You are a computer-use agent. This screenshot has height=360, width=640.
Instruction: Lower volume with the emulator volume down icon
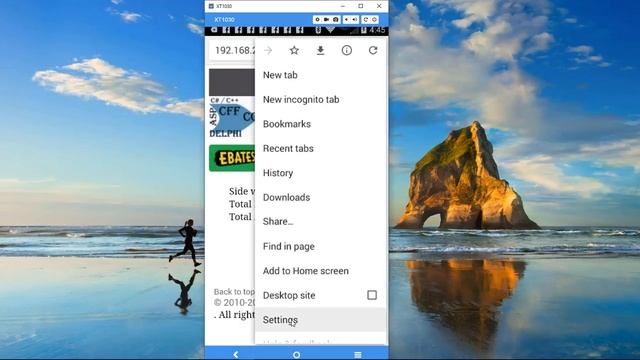pyautogui.click(x=347, y=20)
